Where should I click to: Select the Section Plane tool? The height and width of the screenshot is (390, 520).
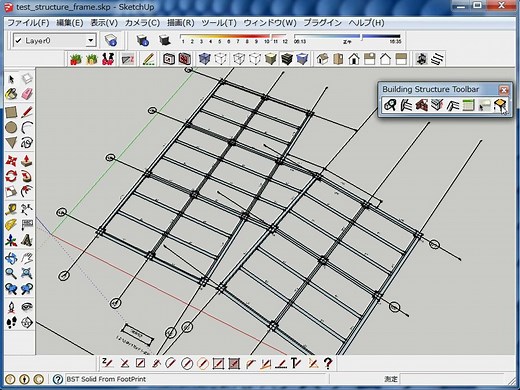tap(27, 322)
